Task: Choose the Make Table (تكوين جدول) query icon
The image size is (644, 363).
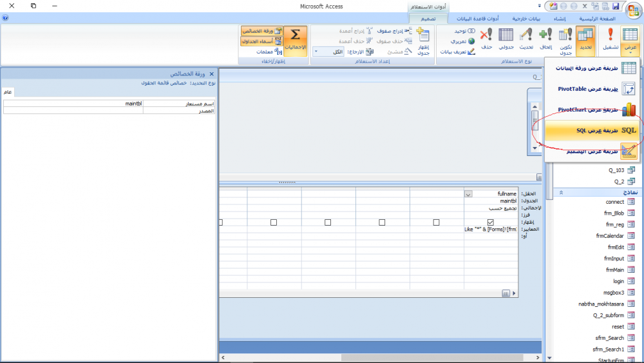Action: (565, 41)
